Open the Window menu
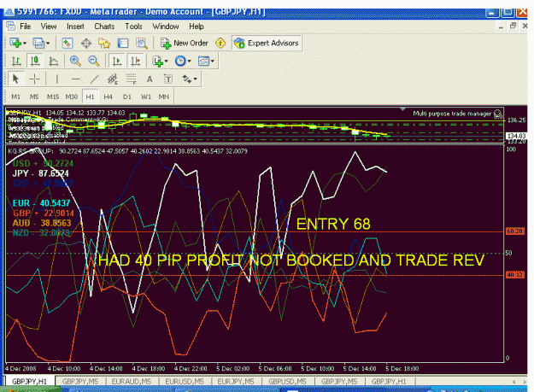Image resolution: width=534 pixels, height=392 pixels. tap(166, 26)
